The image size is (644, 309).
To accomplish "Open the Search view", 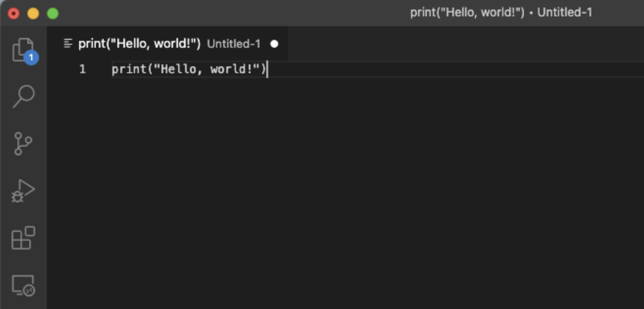I will (x=23, y=96).
